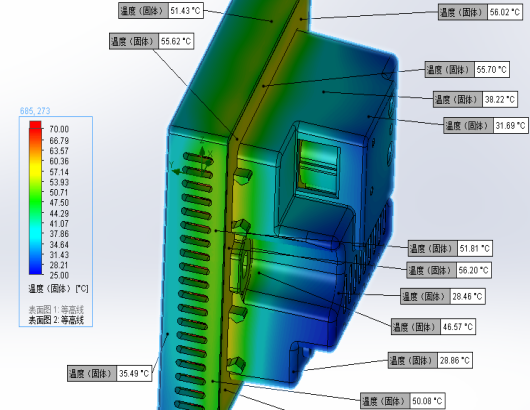Click the 56.20 °C probe callout
530x410 pixels.
[449, 270]
